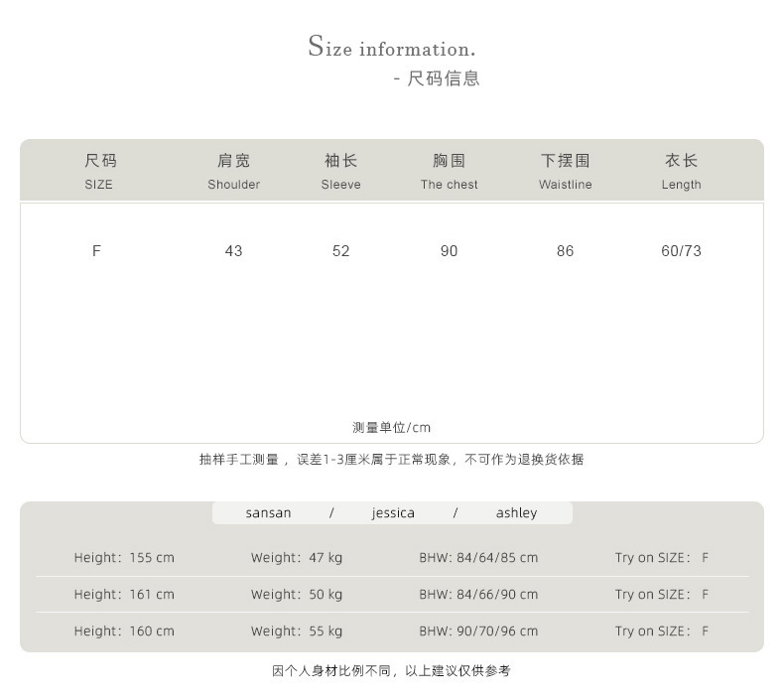This screenshot has width=784, height=700.
Task: Select the '下摆围 Waistline' column header
Action: click(565, 171)
